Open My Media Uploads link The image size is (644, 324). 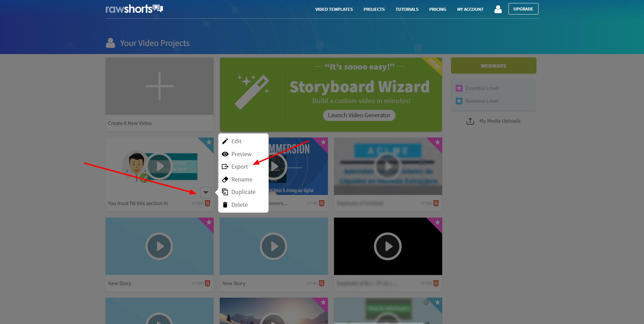point(500,121)
